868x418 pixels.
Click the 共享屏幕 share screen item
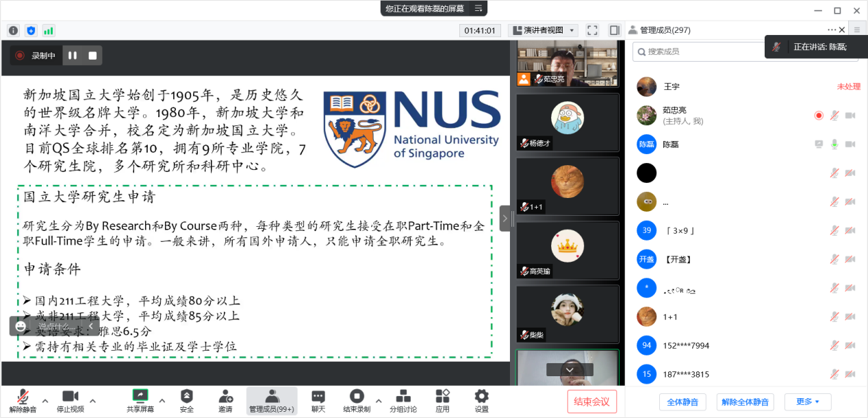tap(140, 400)
